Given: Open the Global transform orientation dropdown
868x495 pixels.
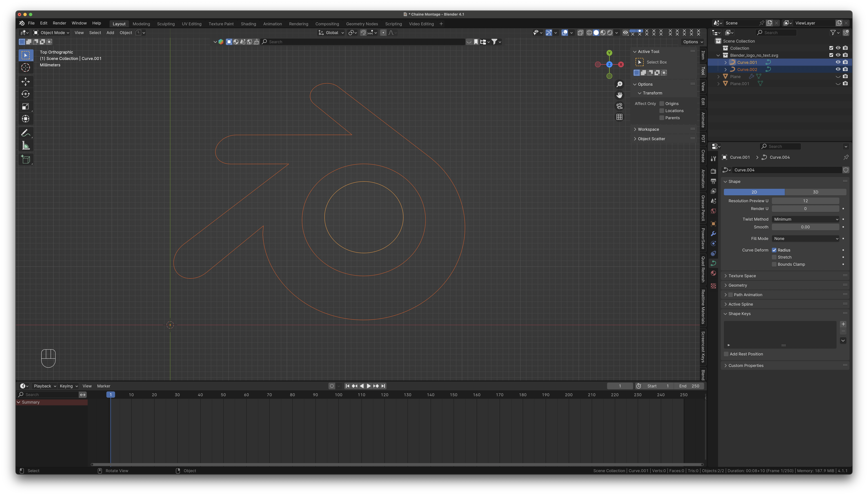Looking at the screenshot, I should tap(331, 33).
